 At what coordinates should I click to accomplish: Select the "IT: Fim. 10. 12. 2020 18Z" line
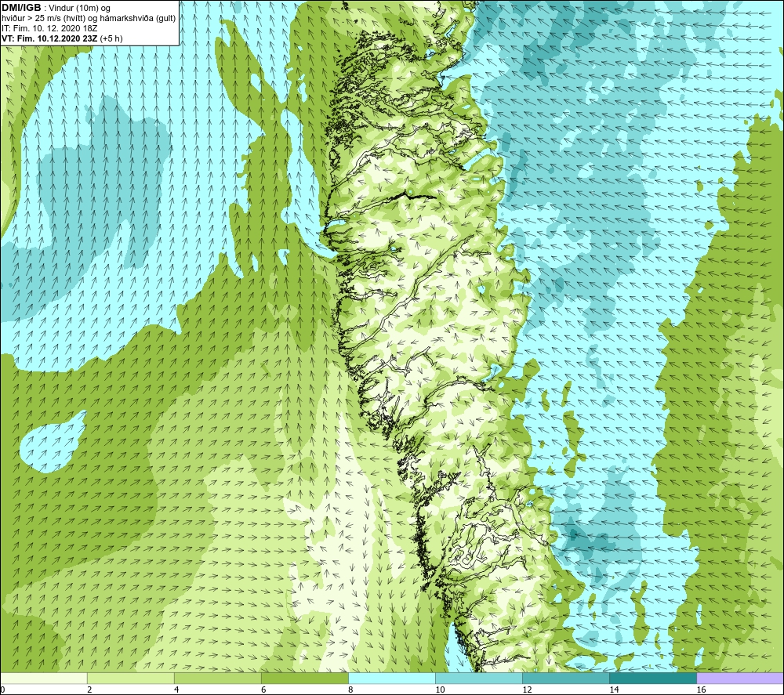49,28
